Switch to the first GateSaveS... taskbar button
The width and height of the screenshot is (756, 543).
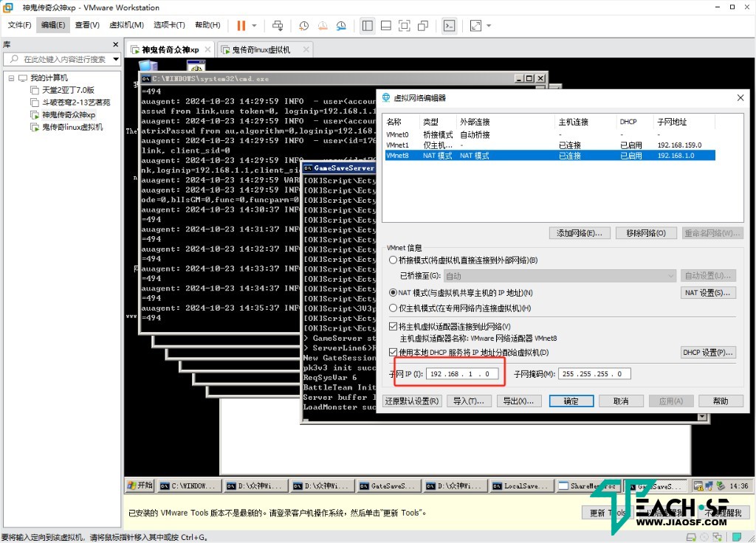[388, 486]
